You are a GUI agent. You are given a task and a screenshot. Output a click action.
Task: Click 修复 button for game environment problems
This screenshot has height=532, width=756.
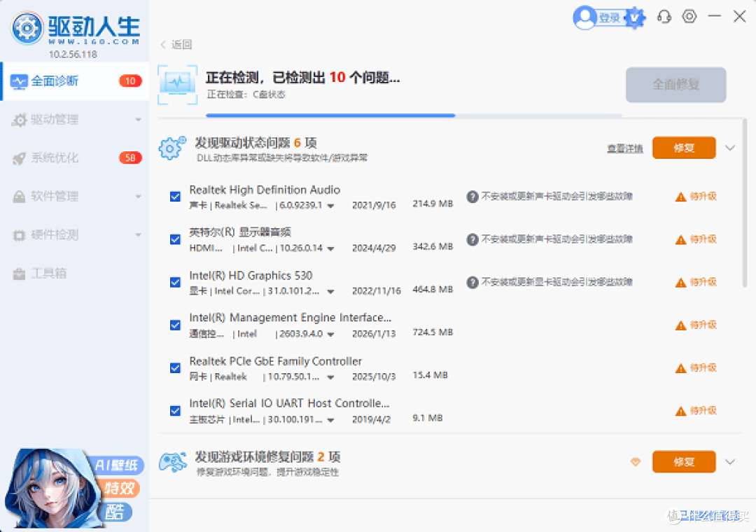tap(684, 462)
